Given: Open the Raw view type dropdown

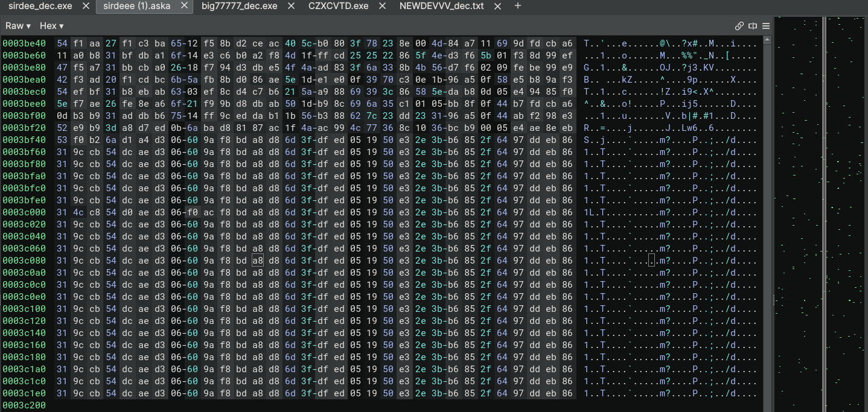Looking at the screenshot, I should click(18, 26).
